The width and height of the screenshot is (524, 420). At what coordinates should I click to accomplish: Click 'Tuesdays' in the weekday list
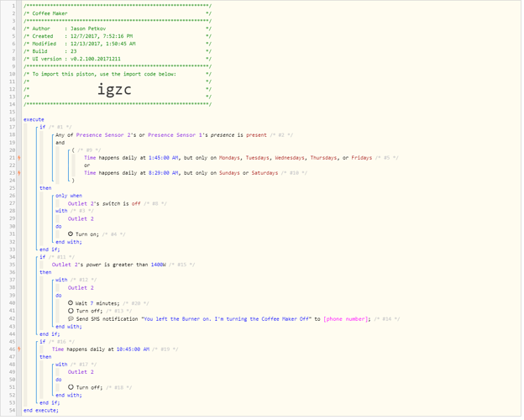[257, 158]
